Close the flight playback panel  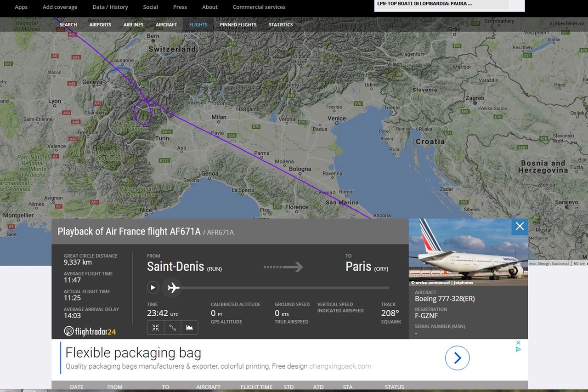[520, 226]
